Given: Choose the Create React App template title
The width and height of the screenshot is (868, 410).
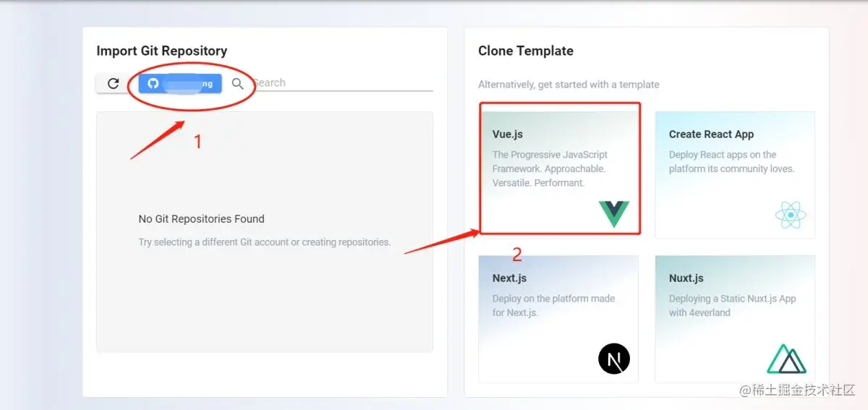Looking at the screenshot, I should tap(711, 134).
